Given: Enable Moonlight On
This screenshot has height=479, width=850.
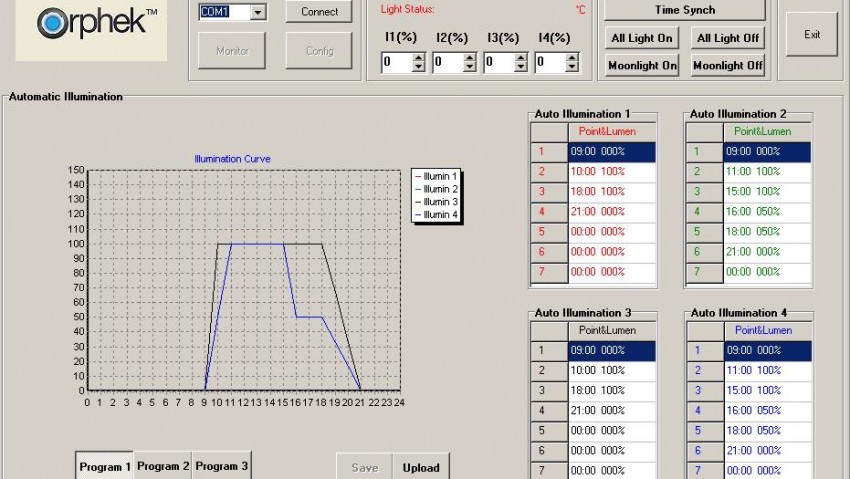Looking at the screenshot, I should 642,66.
